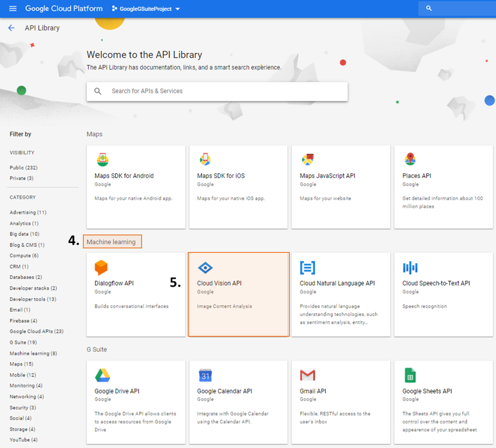Filter by CRM (1) category

tap(19, 266)
